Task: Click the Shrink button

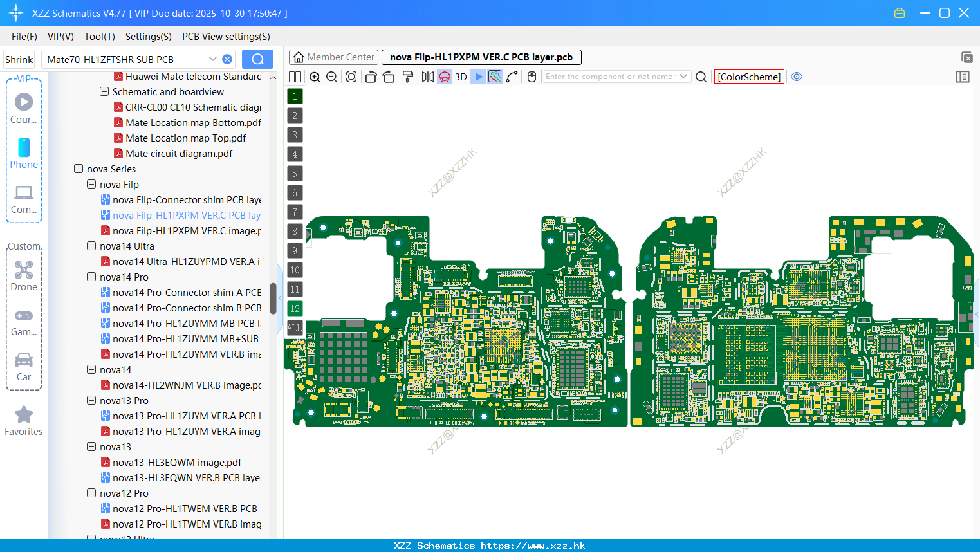Action: tap(19, 59)
